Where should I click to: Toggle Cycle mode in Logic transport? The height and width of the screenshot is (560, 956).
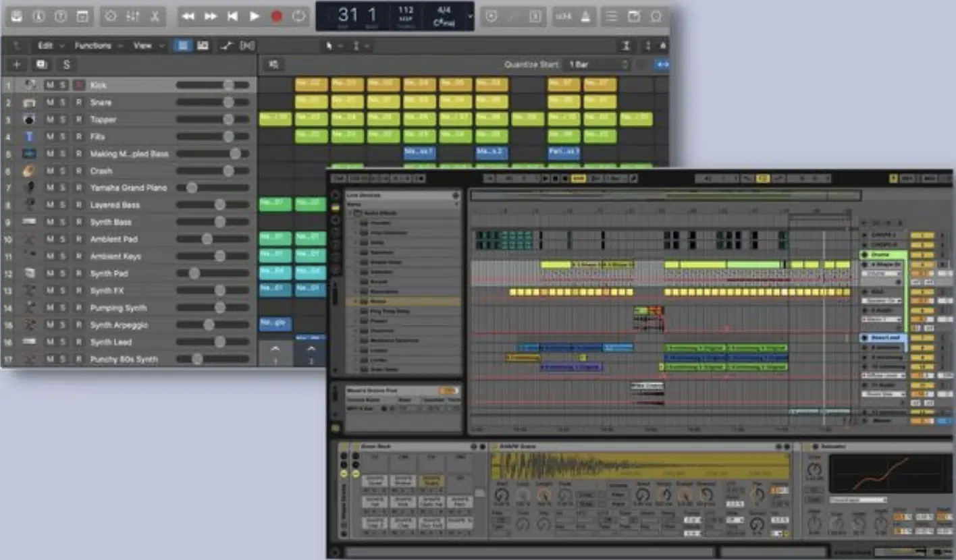coord(298,16)
